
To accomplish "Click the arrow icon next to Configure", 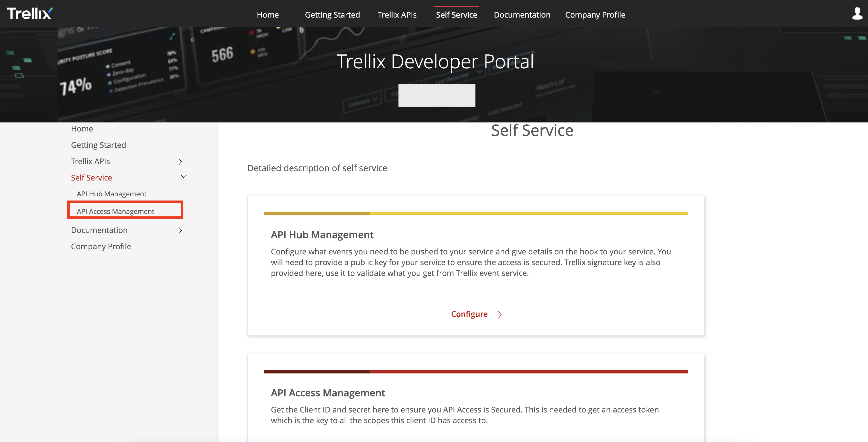I will tap(500, 314).
